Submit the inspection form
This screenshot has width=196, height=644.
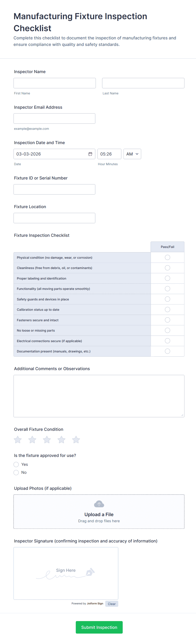99,627
